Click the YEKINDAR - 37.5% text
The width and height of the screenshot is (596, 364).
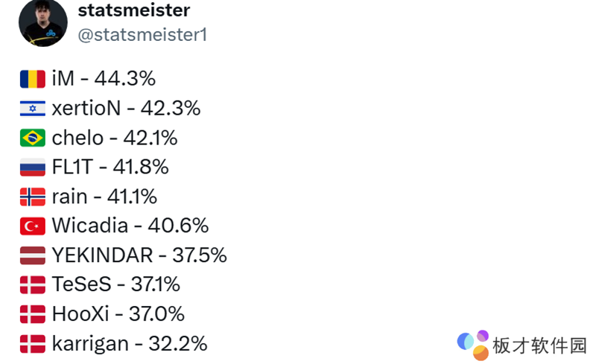tap(139, 256)
